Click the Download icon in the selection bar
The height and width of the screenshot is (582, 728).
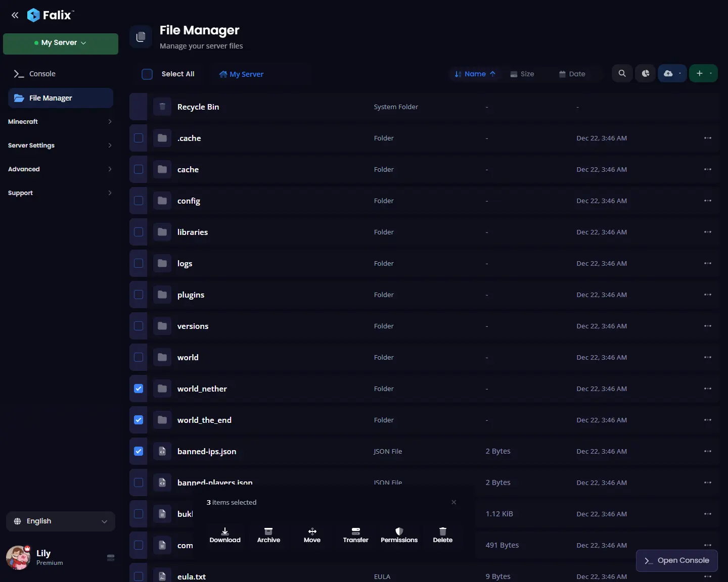click(225, 535)
